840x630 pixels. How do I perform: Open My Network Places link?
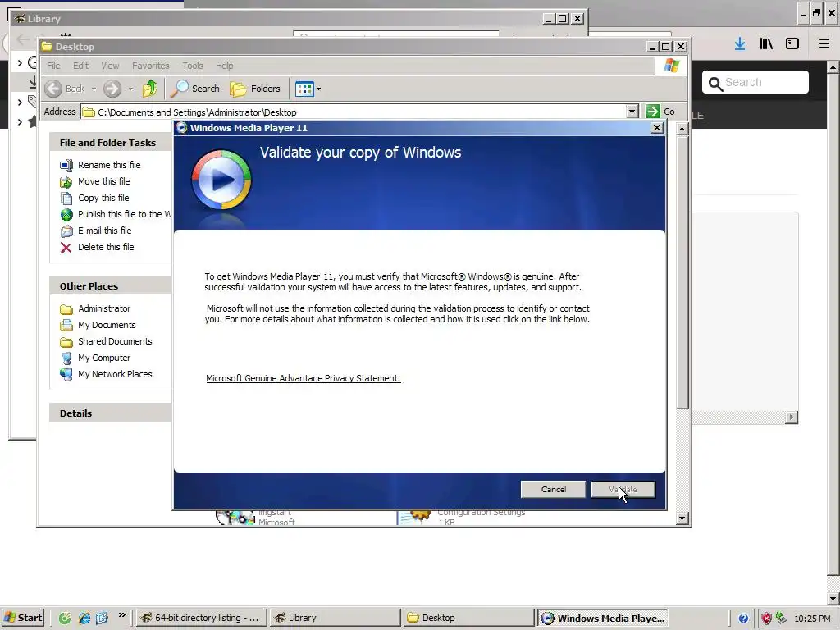pos(115,374)
